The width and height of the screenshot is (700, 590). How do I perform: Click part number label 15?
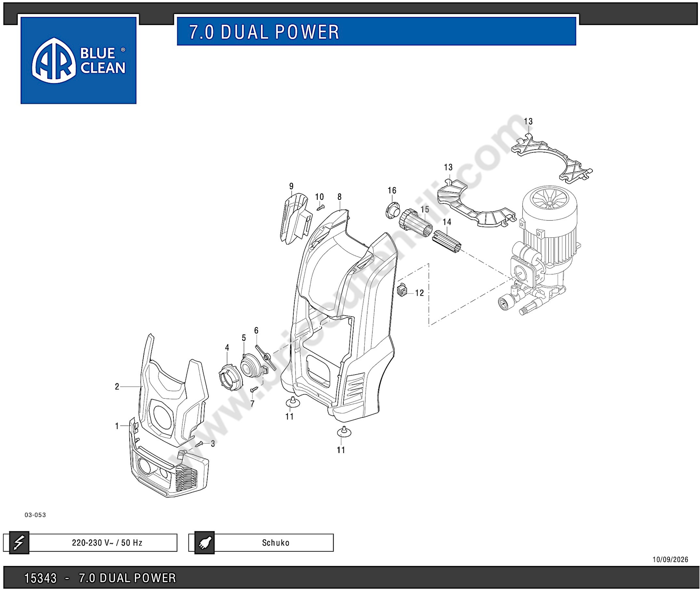[425, 209]
